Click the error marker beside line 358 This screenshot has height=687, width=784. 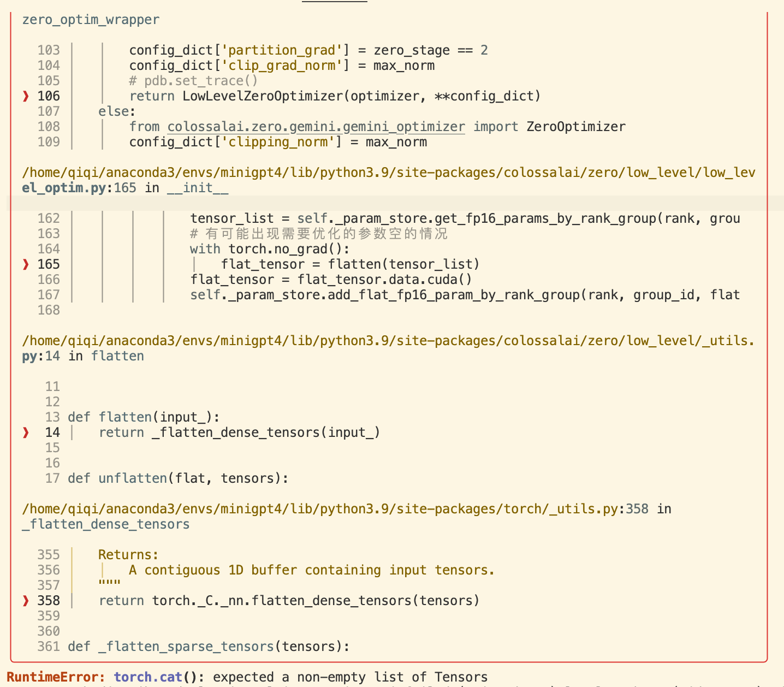[25, 600]
